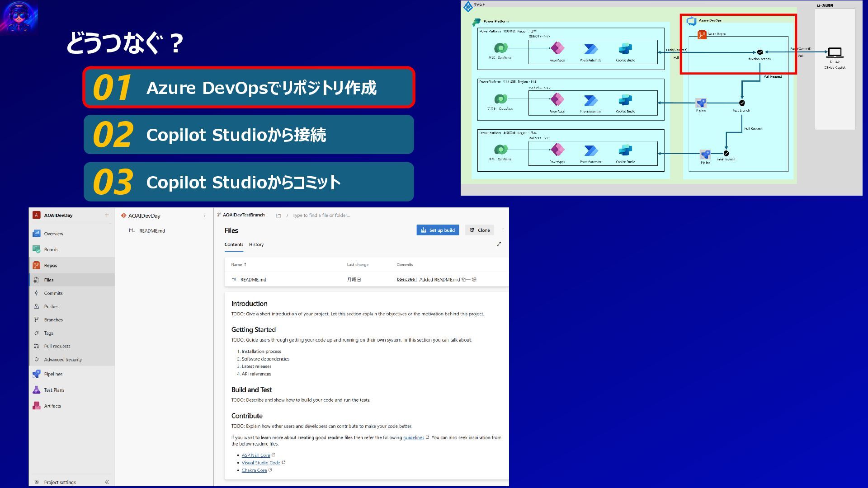Open the Visual Studio Code link
Image resolution: width=868 pixels, height=488 pixels.
click(x=261, y=463)
